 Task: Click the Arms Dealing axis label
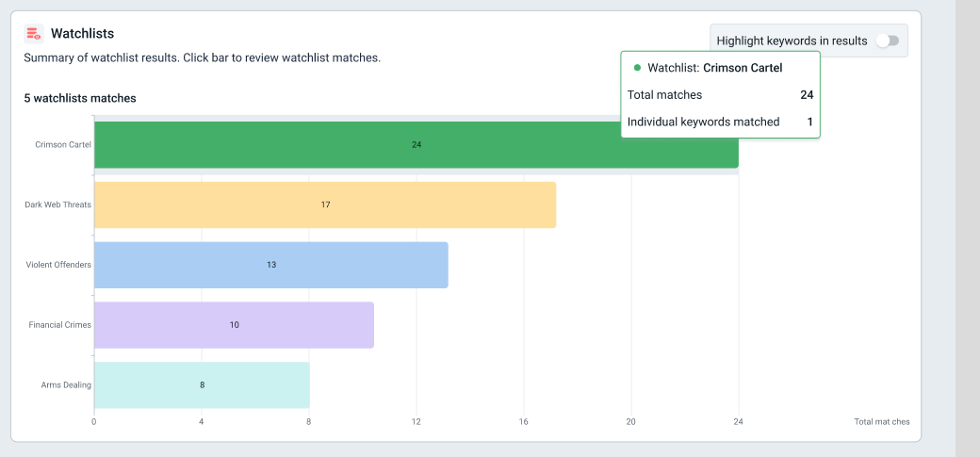pyautogui.click(x=66, y=384)
